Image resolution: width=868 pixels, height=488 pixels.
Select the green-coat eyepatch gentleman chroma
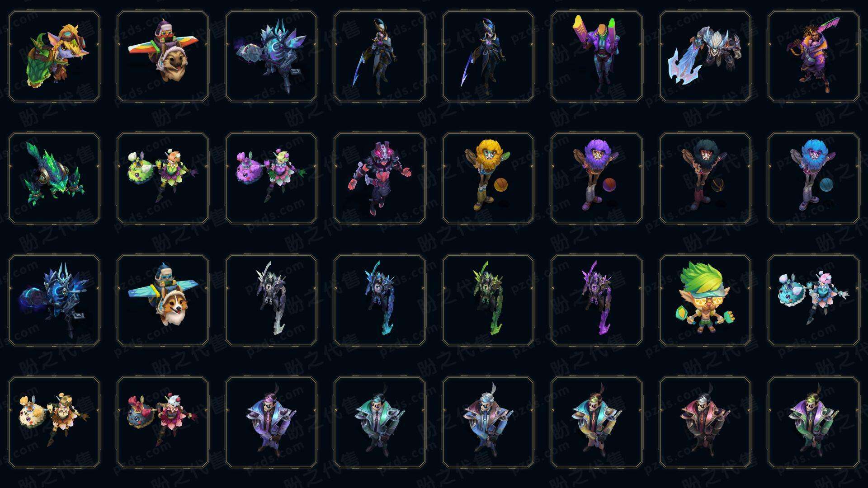click(x=814, y=422)
